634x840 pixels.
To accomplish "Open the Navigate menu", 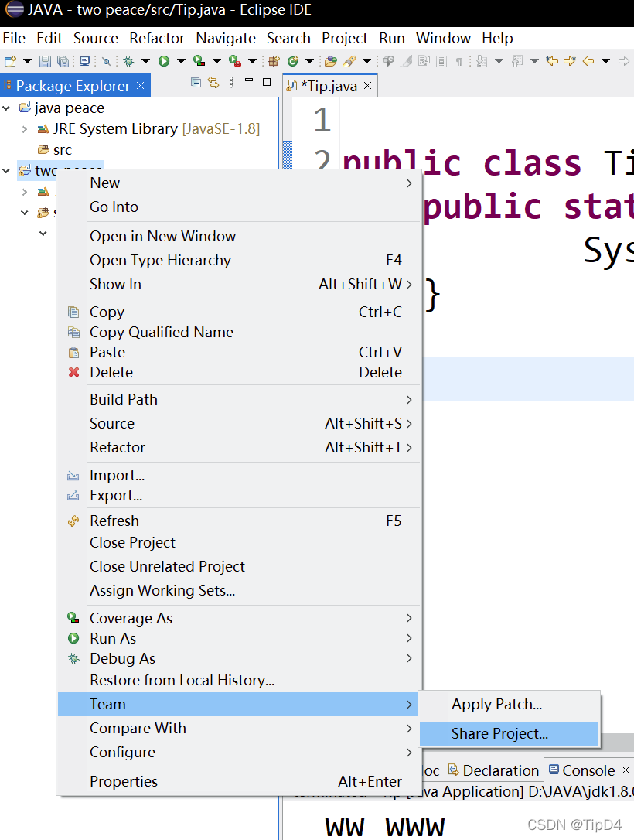I will (226, 39).
